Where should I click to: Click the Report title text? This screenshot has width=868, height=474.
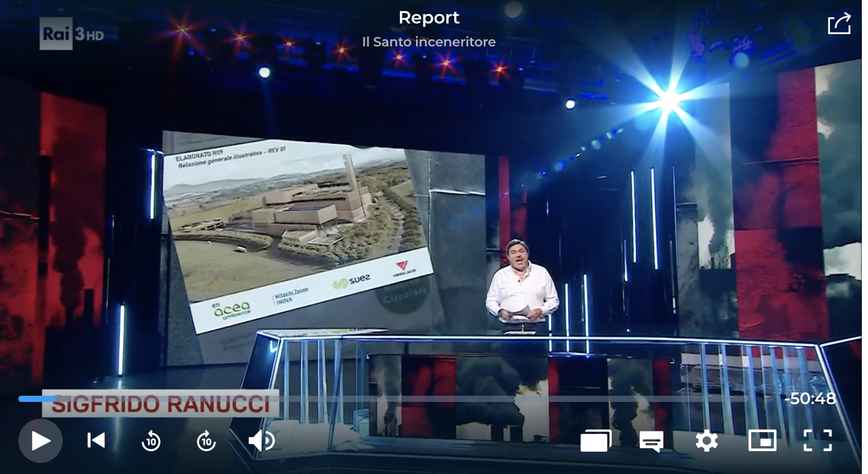pyautogui.click(x=429, y=18)
